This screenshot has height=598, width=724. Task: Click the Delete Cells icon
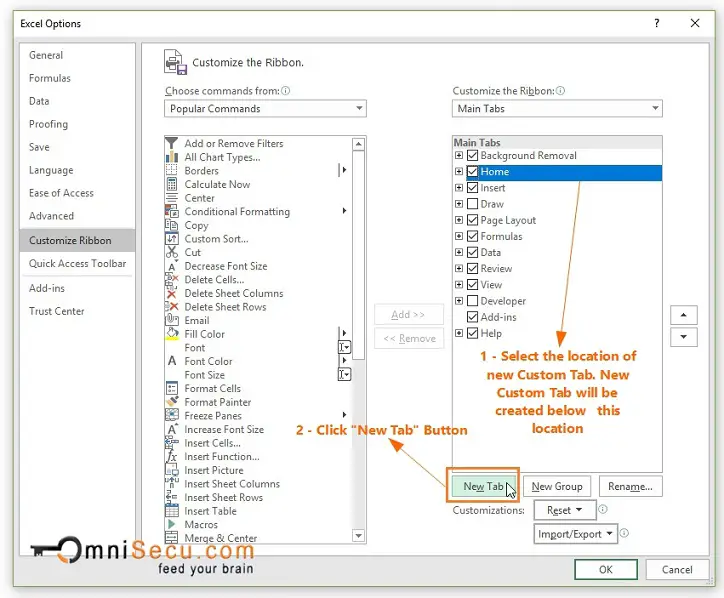[171, 279]
